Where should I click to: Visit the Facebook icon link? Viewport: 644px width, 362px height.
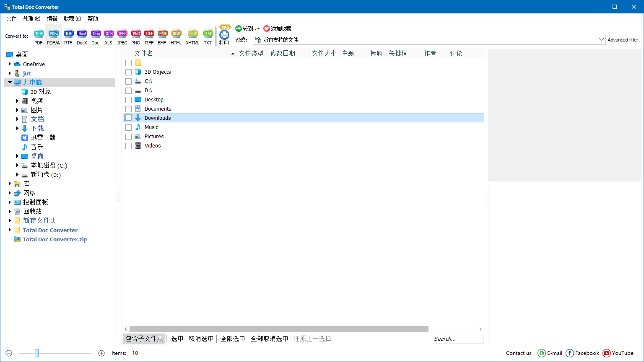coord(570,353)
